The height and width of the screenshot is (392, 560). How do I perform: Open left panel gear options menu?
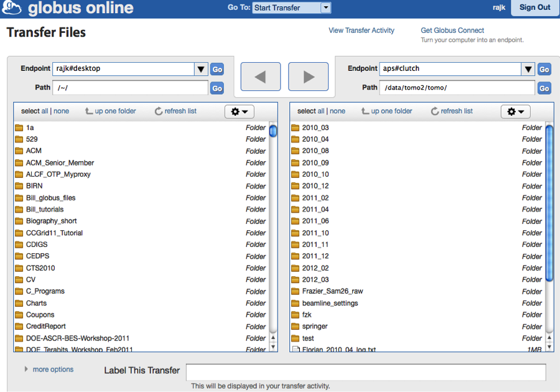(240, 112)
